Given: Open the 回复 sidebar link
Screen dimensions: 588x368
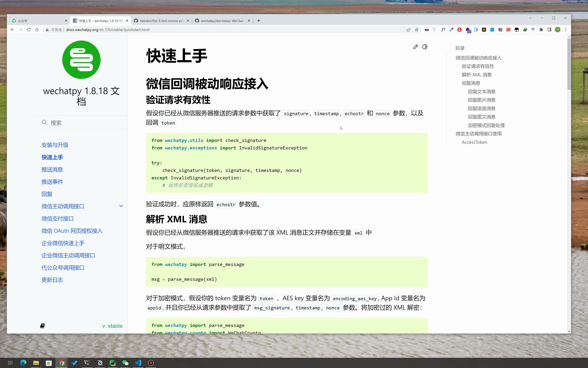Looking at the screenshot, I should [x=47, y=194].
